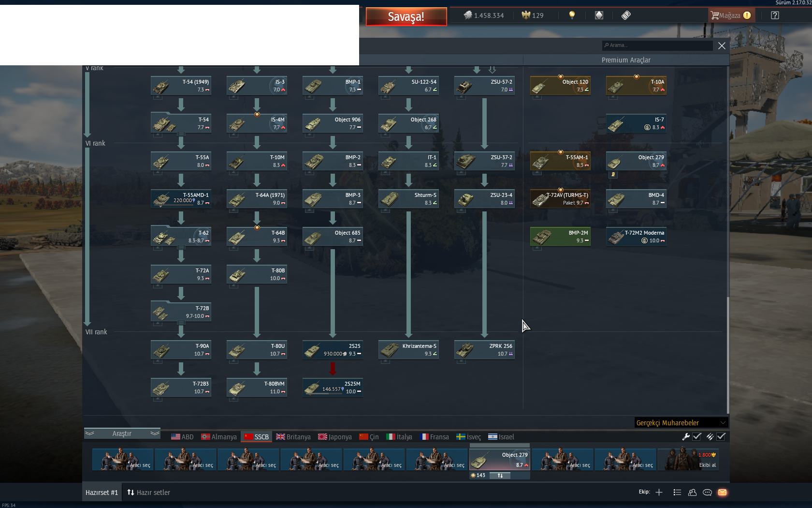Select the premium Object 120 card
812x508 pixels.
[560, 86]
